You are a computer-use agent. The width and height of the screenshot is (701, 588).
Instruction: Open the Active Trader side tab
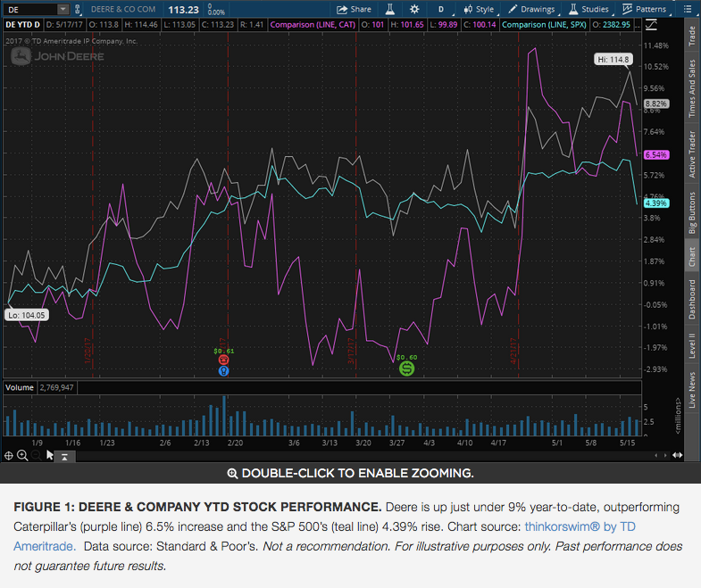(692, 153)
